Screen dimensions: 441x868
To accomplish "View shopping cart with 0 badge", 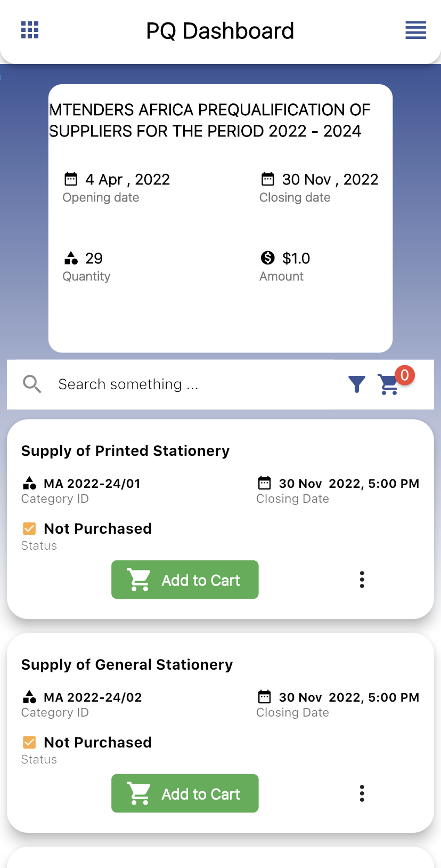I will click(395, 382).
